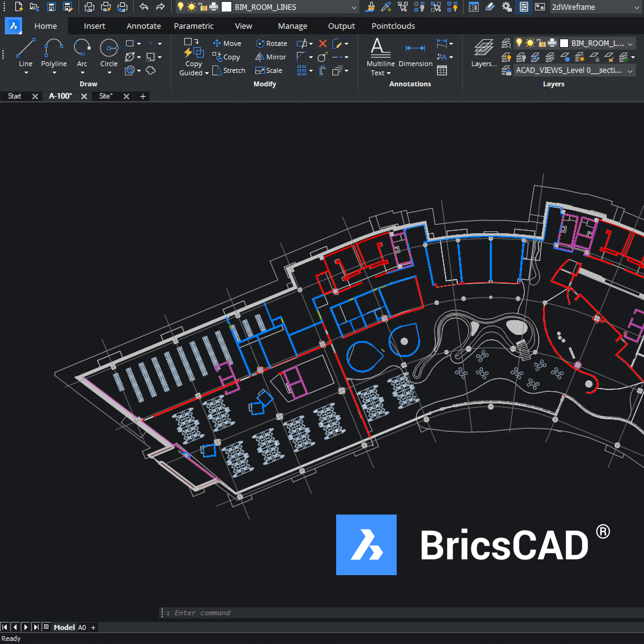Open the Settings gear icon
The height and width of the screenshot is (644, 644).
point(507,7)
